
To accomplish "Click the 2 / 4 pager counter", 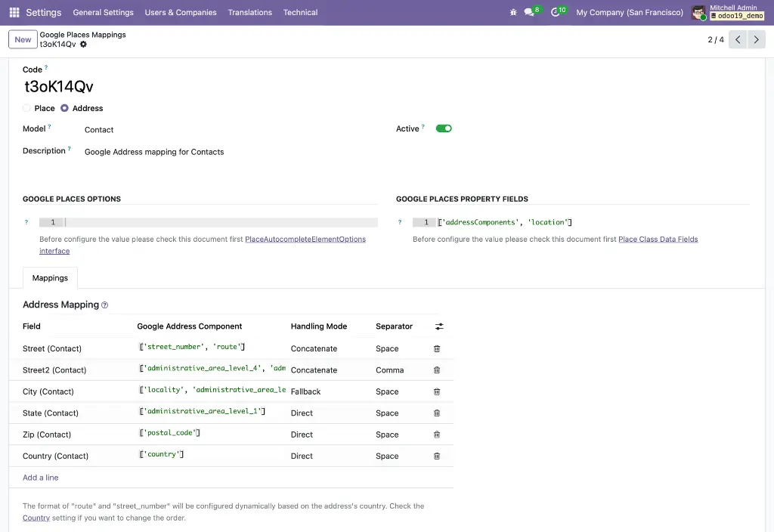I will (716, 39).
